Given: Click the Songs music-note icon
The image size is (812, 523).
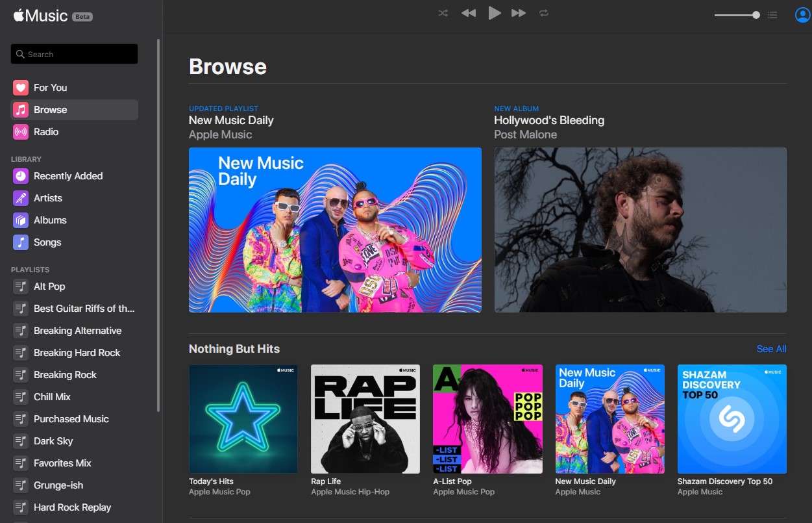Looking at the screenshot, I should [20, 242].
